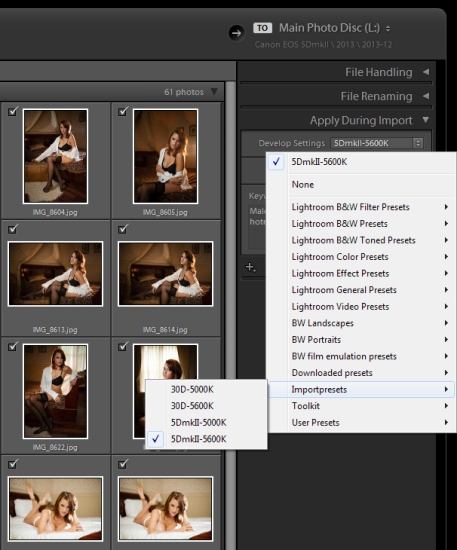Click the Main Photo Disc (L:) destination
The height and width of the screenshot is (550, 457).
(x=329, y=28)
